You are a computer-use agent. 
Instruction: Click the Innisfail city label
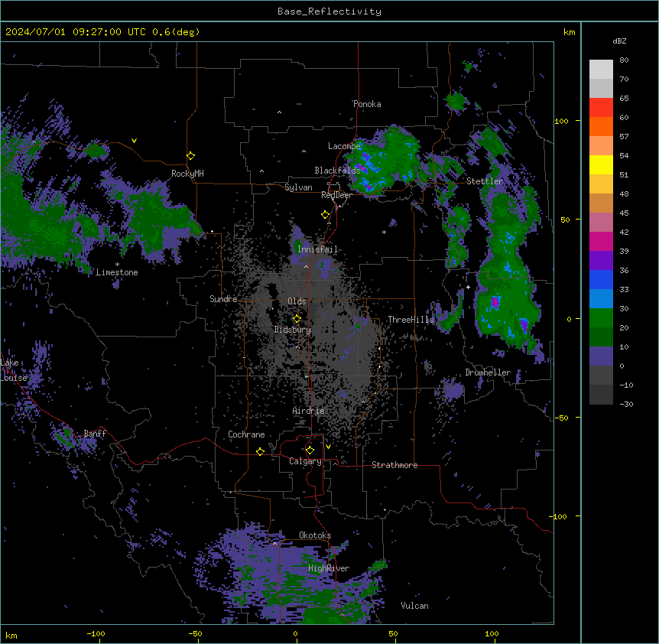tap(317, 249)
